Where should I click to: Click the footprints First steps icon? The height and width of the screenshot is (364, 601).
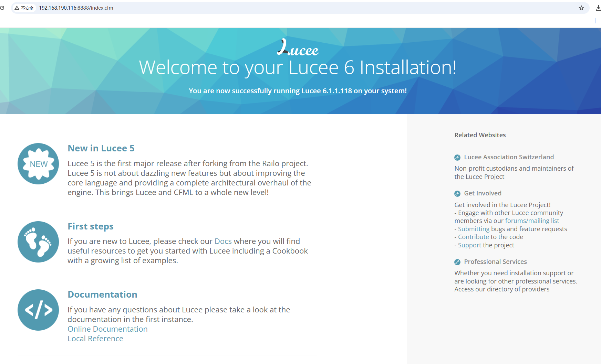tap(38, 242)
